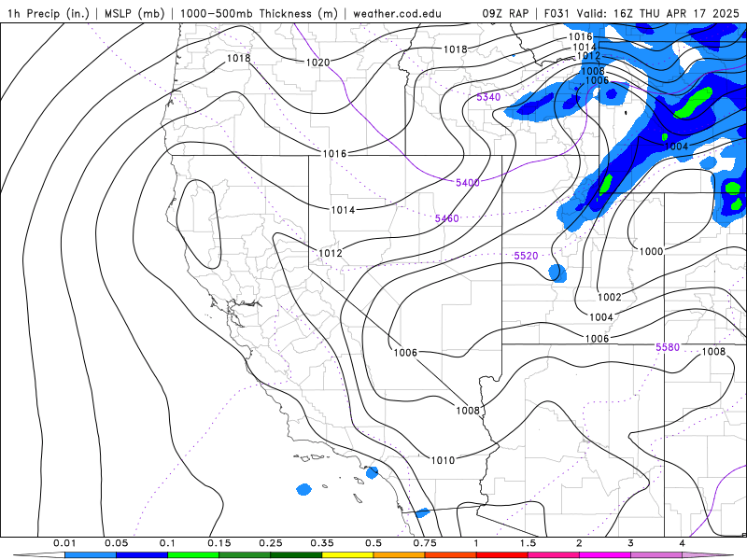Select the dark green 0.25 inch legend swatch
The height and width of the screenshot is (560, 747).
(296, 555)
